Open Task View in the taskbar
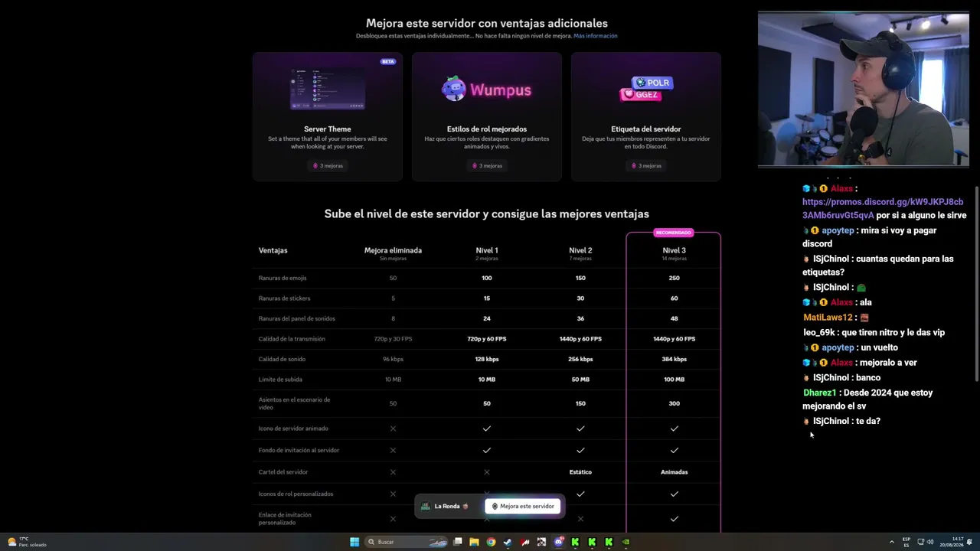The height and width of the screenshot is (551, 980). [457, 542]
